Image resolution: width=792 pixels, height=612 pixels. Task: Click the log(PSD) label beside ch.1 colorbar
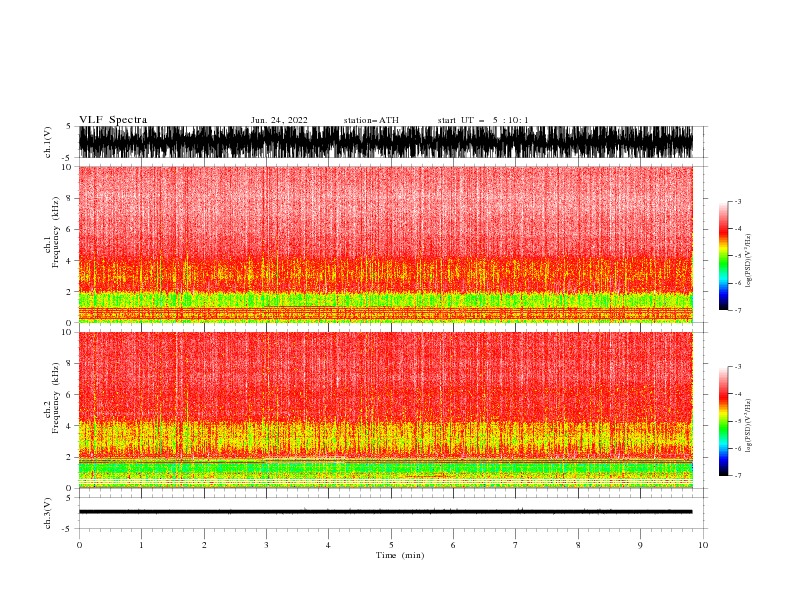(x=748, y=261)
